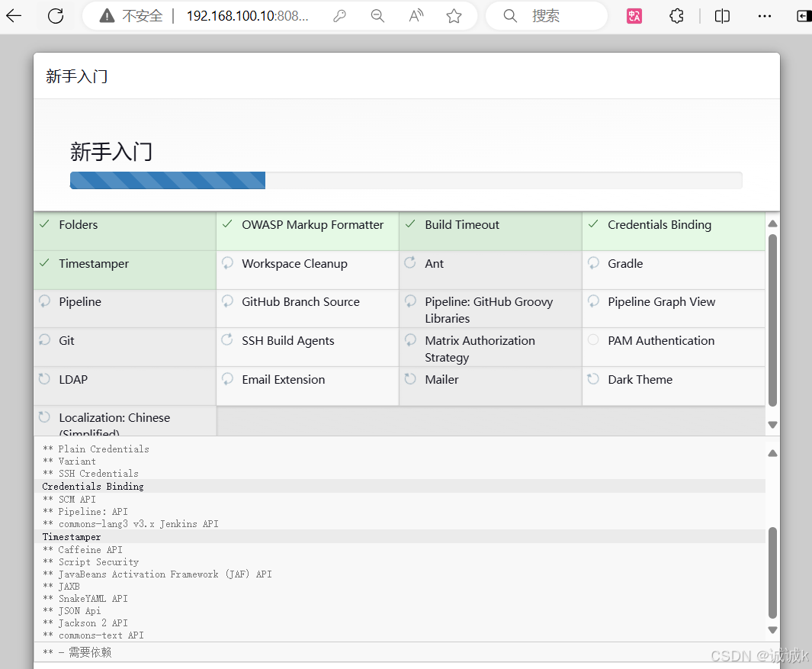
Task: Click the Workspace Cleanup plugin label
Action: click(294, 263)
